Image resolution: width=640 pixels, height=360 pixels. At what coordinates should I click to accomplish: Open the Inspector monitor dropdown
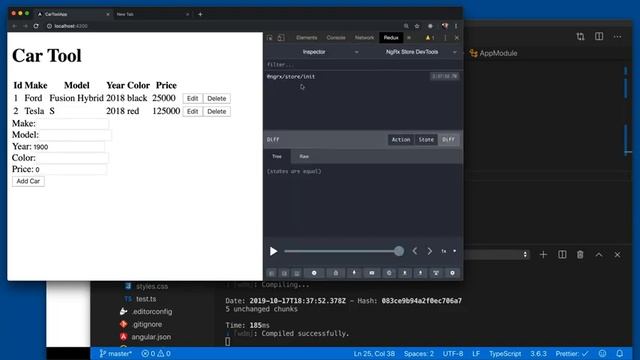(x=314, y=52)
